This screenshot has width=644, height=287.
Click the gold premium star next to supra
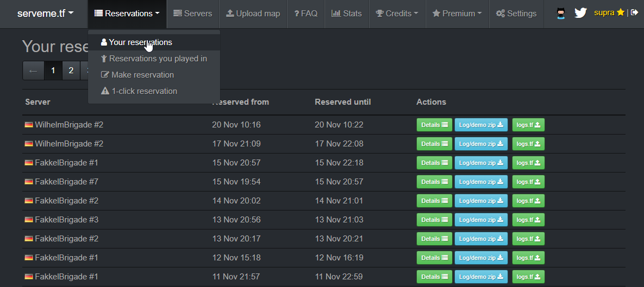[x=620, y=12]
